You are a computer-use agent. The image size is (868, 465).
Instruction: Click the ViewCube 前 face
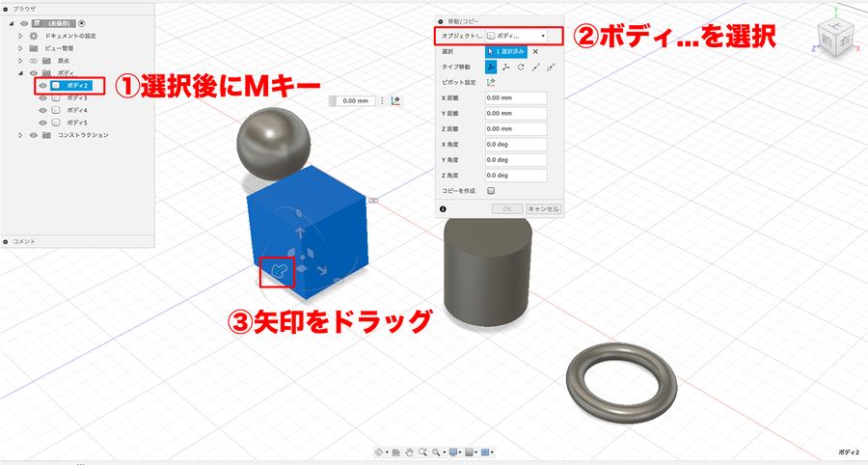(827, 41)
